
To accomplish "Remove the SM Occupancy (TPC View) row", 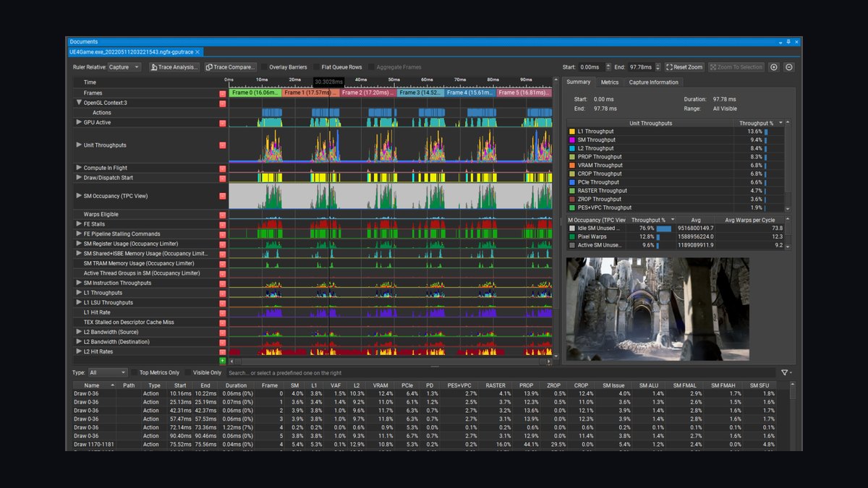I will 223,196.
